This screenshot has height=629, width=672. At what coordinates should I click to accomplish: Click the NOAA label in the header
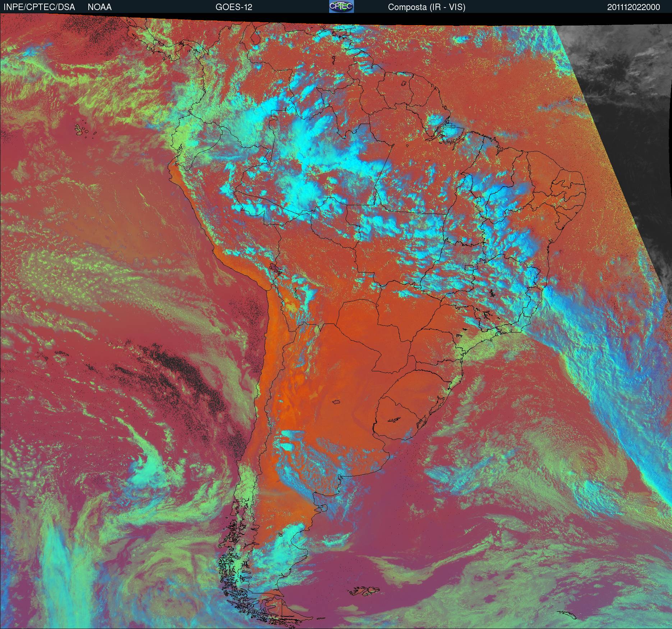pyautogui.click(x=100, y=7)
